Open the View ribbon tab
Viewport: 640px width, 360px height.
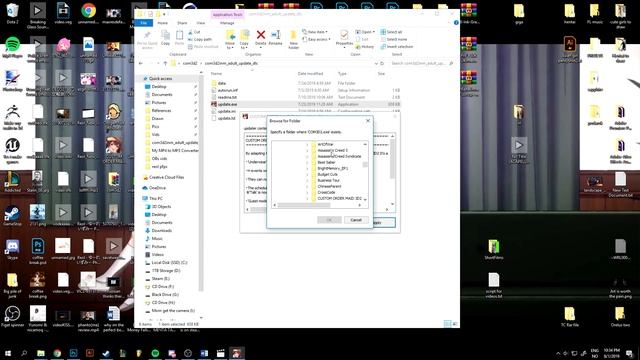[x=201, y=23]
